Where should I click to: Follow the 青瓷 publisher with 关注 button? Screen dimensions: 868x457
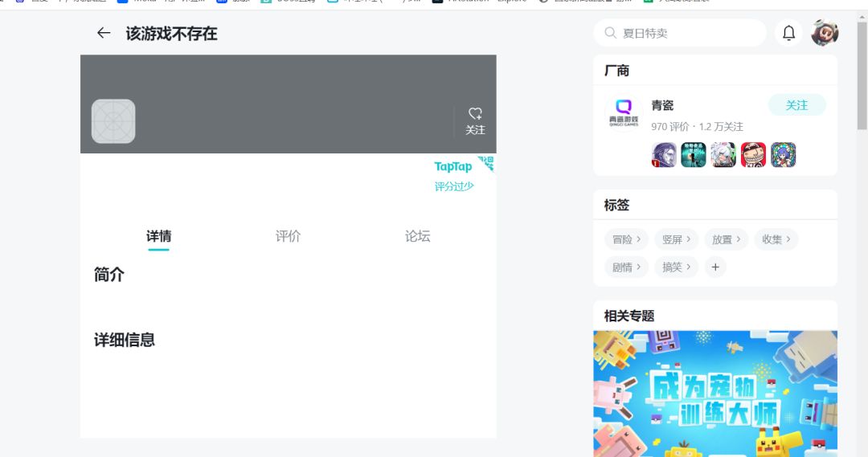pyautogui.click(x=796, y=105)
